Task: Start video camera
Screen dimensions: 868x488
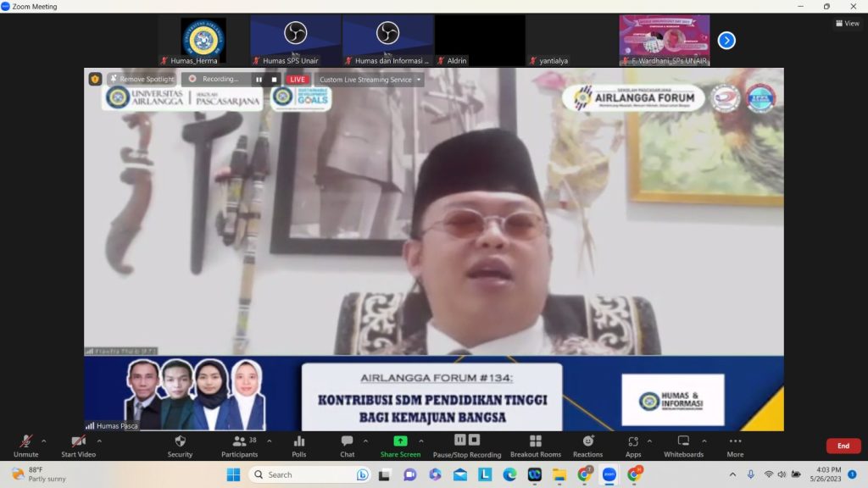Action: point(78,446)
